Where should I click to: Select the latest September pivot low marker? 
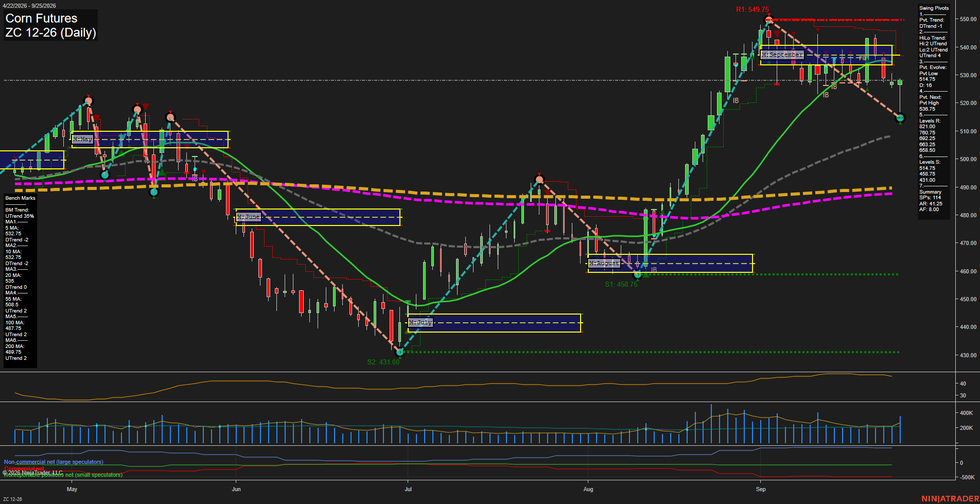click(x=900, y=118)
